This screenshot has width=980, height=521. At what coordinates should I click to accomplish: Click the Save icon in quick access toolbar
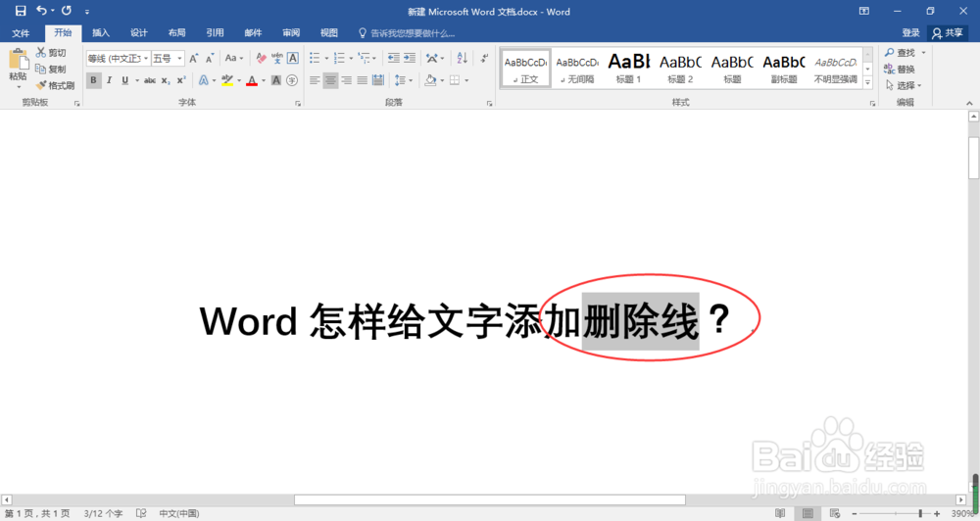pos(21,11)
